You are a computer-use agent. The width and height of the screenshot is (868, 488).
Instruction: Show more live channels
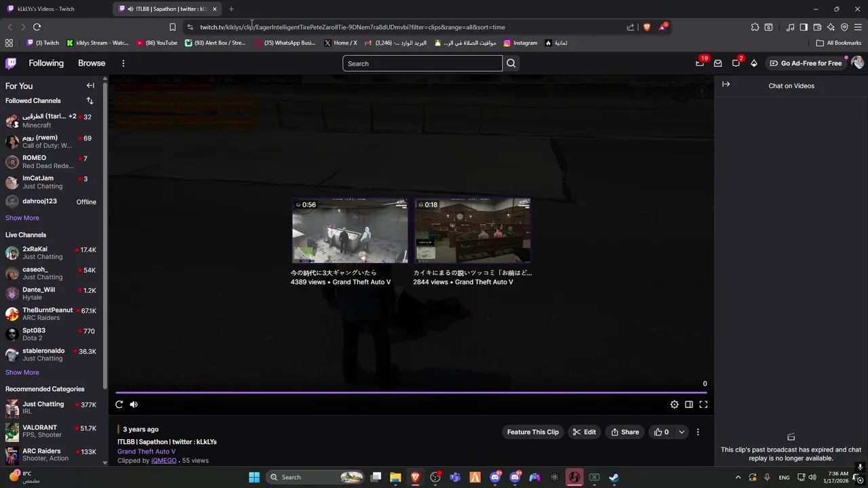coord(22,372)
